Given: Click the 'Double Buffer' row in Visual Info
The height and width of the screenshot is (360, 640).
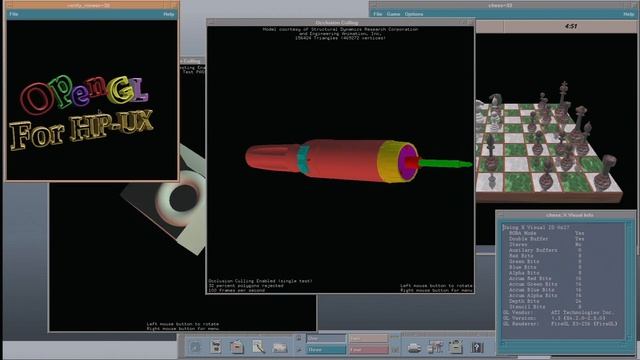Looking at the screenshot, I should coord(546,239).
